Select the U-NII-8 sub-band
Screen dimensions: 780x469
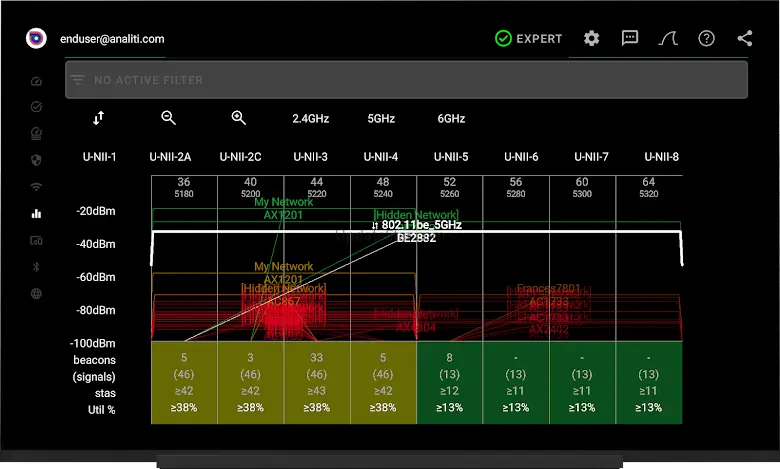click(661, 157)
